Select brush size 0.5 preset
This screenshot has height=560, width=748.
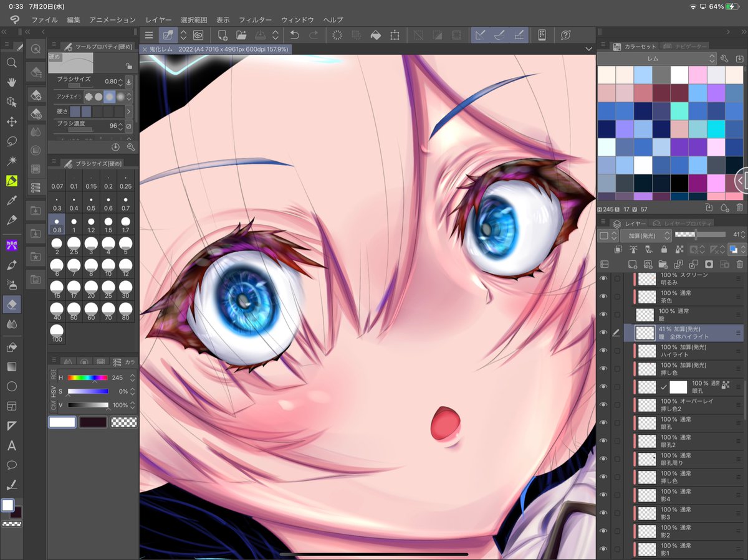pos(91,204)
